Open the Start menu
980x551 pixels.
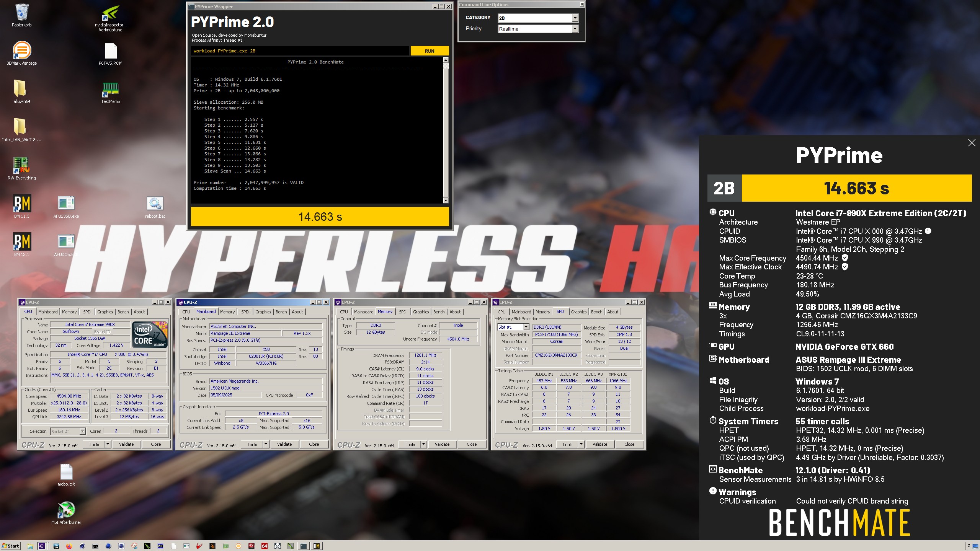tap(11, 546)
